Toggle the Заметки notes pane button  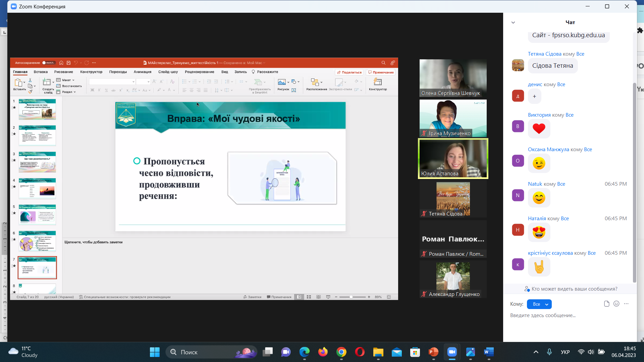click(252, 297)
